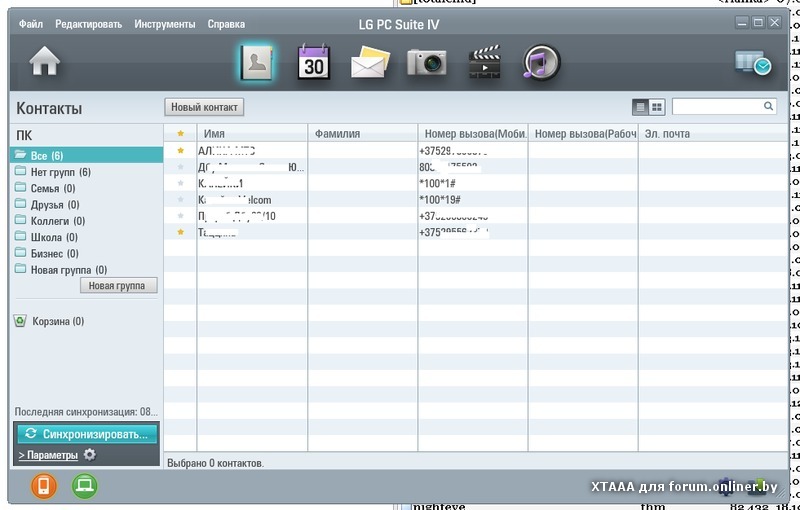Screen dimensions: 800x510
Task: Select the Все (6) group
Action: click(86, 155)
